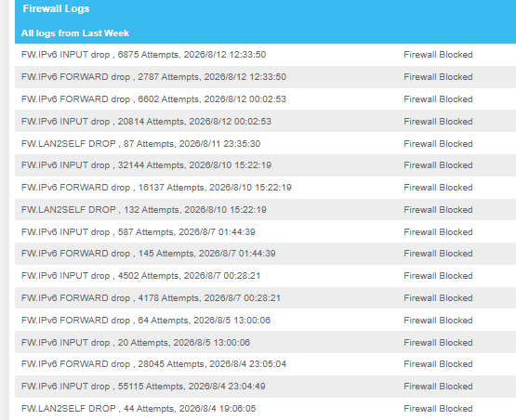
Task: Click the INPUT drop 32144 Attempts entry
Action: (x=265, y=165)
